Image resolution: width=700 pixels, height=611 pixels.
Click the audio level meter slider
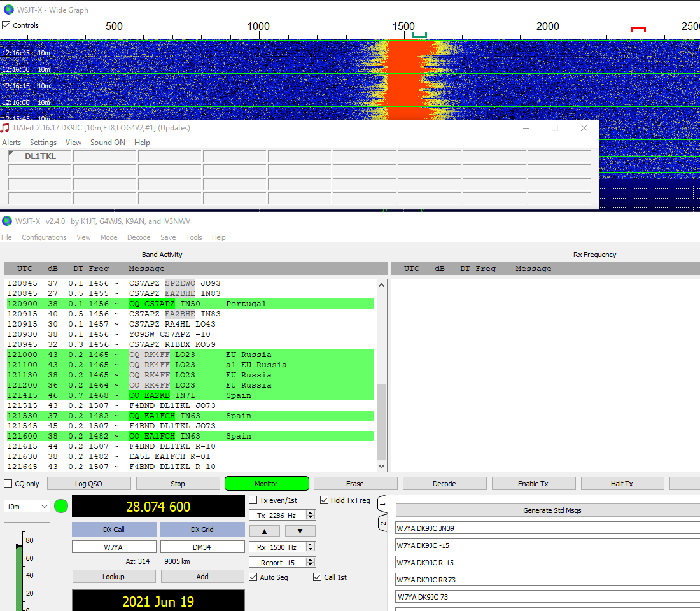click(x=18, y=546)
